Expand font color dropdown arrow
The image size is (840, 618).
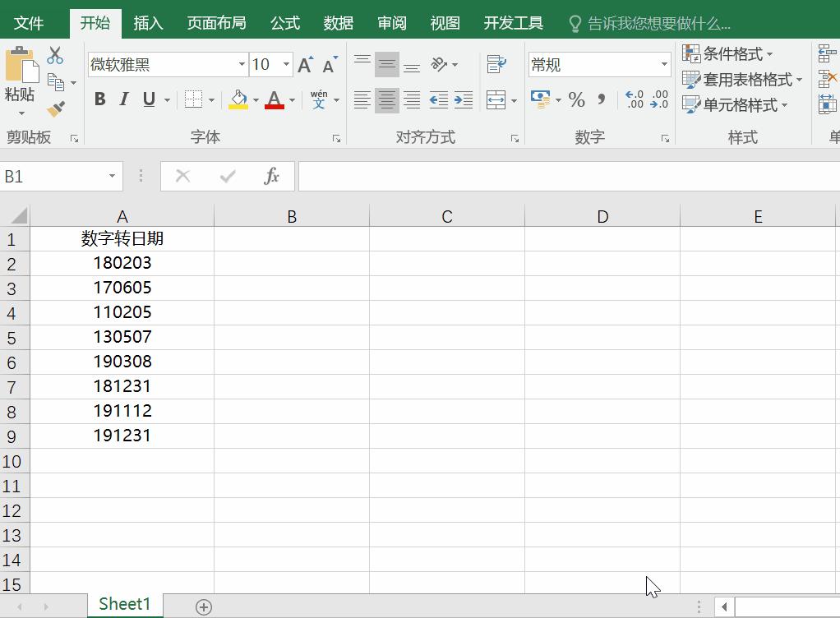coord(292,99)
